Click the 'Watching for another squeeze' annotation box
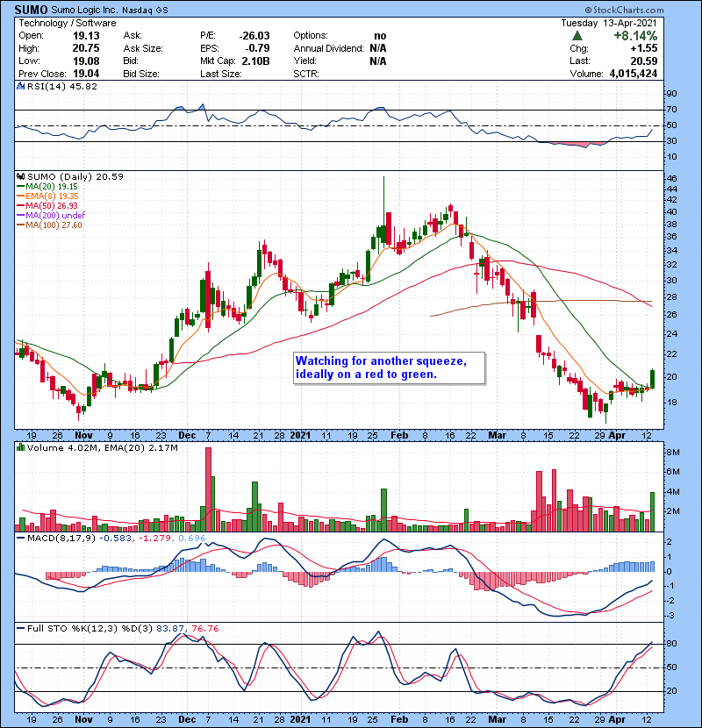The height and width of the screenshot is (728, 702). (x=390, y=368)
